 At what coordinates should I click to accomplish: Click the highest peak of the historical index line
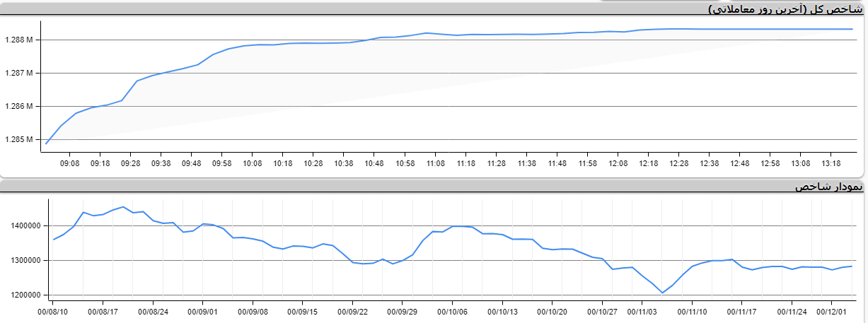(123, 207)
